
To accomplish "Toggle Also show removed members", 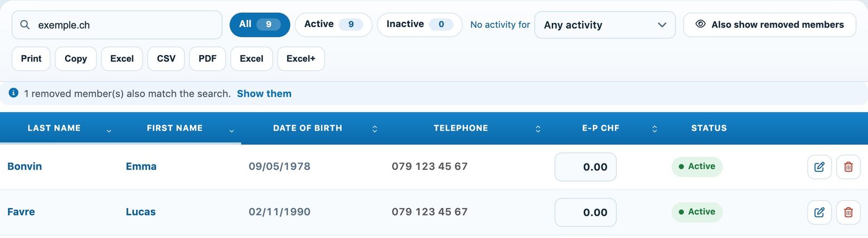I will 769,25.
